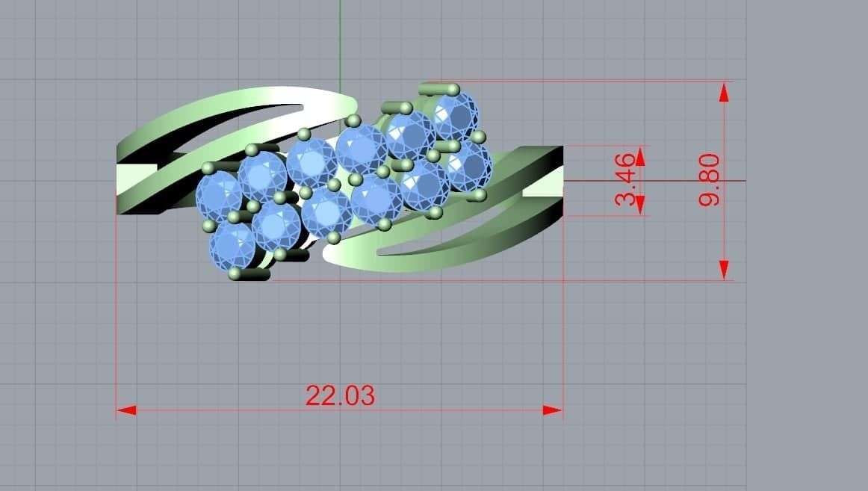
Task: Select the 3.46 band dimension text
Action: click(x=625, y=180)
